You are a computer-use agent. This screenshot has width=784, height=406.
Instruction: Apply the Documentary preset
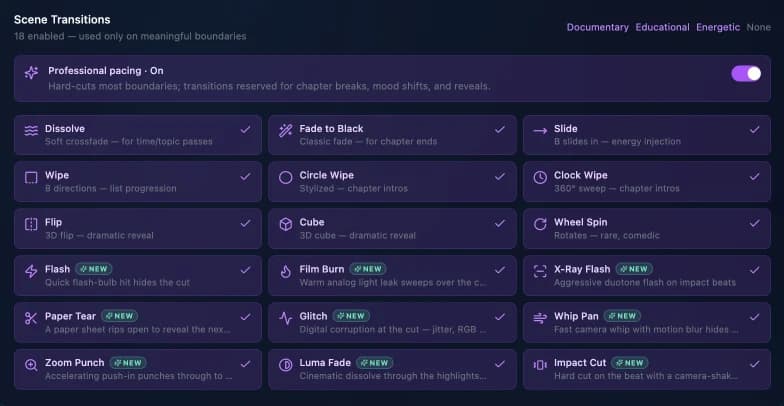(598, 28)
